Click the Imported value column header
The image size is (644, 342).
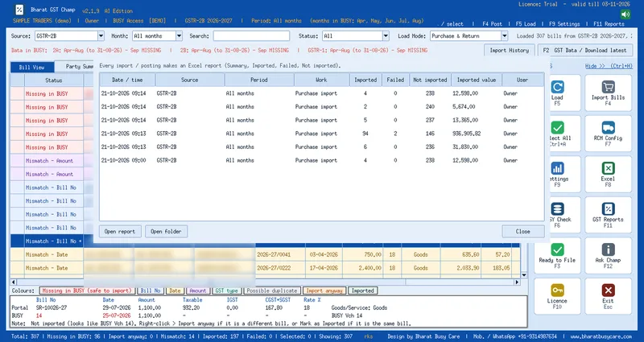pyautogui.click(x=477, y=80)
